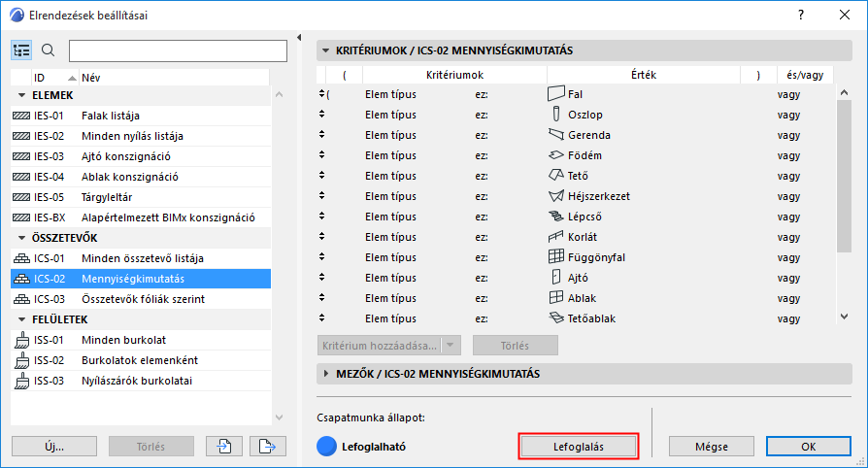Click the element schedule icon of IES-01
Viewport: 868px width, 468px height.
(21, 116)
